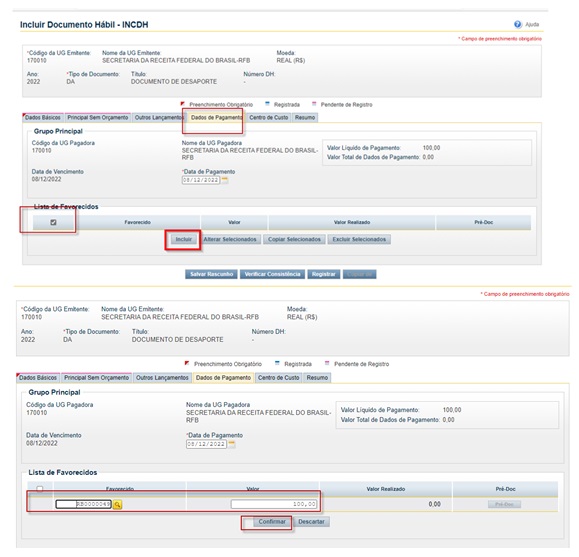Go to lower Principal Sem Orçamento tab

click(96, 378)
